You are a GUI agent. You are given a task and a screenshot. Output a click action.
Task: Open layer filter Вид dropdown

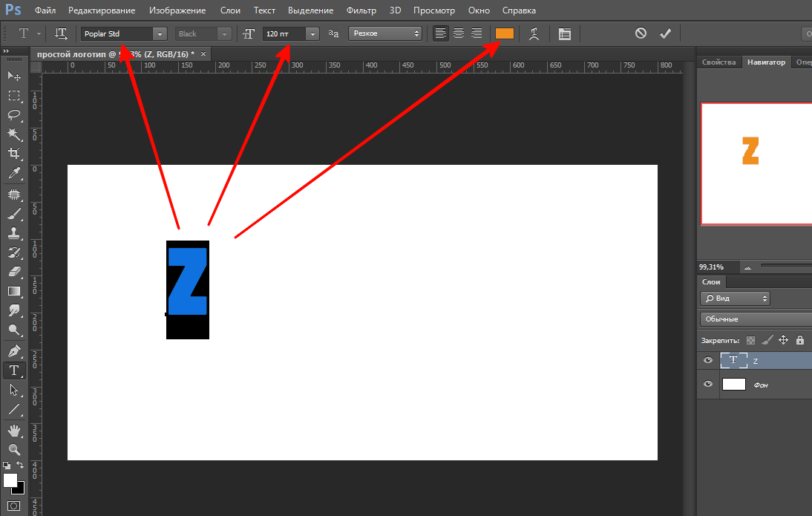tap(735, 298)
